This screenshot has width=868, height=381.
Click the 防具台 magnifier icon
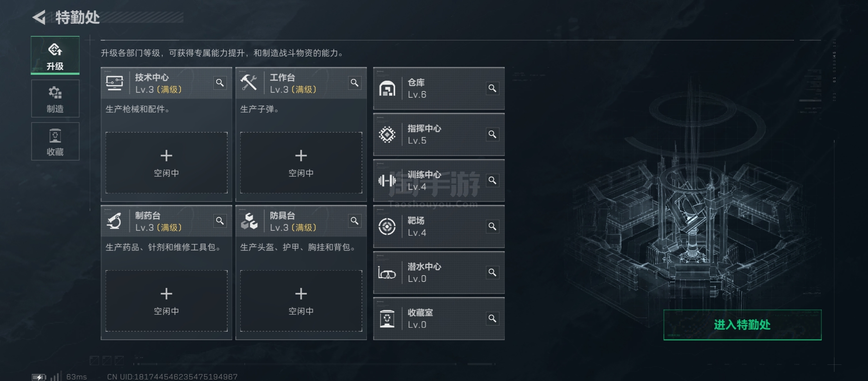(x=354, y=221)
